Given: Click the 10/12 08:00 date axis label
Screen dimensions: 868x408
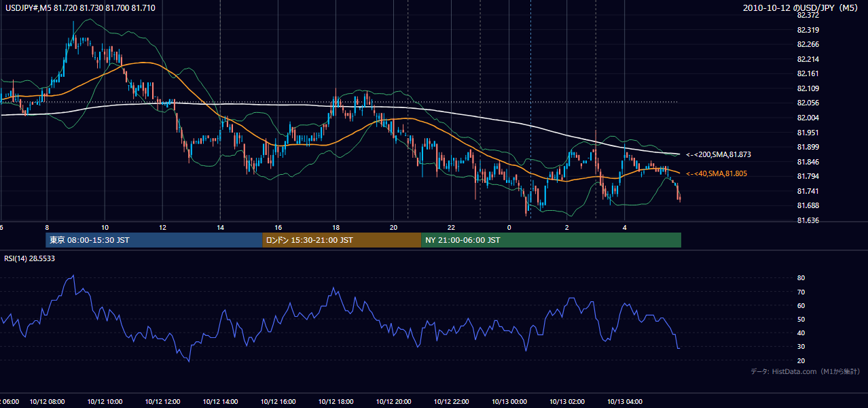Looking at the screenshot, I should point(47,402).
